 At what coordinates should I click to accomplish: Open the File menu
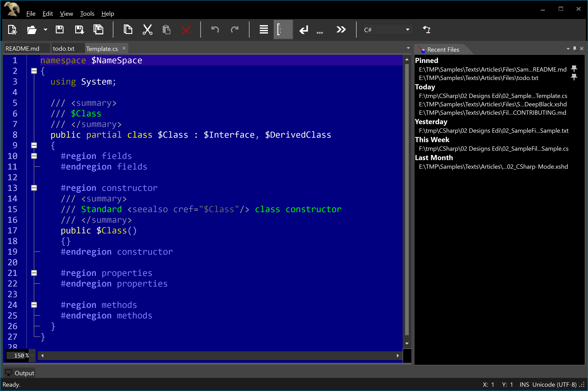(31, 14)
